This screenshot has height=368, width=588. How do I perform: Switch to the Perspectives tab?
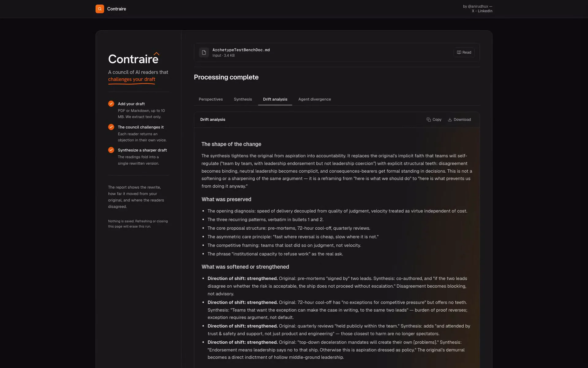(211, 99)
